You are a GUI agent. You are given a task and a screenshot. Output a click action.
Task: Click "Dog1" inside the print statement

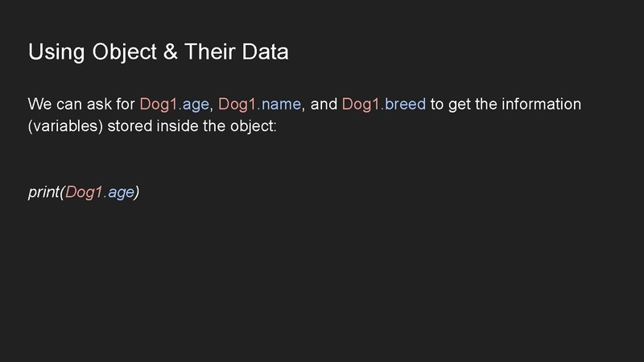[x=84, y=194]
